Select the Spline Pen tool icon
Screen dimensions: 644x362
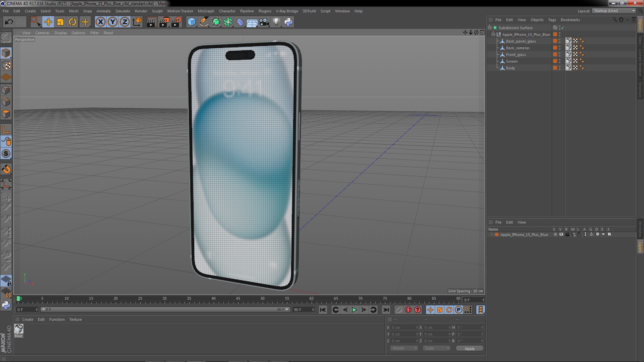[x=204, y=22]
